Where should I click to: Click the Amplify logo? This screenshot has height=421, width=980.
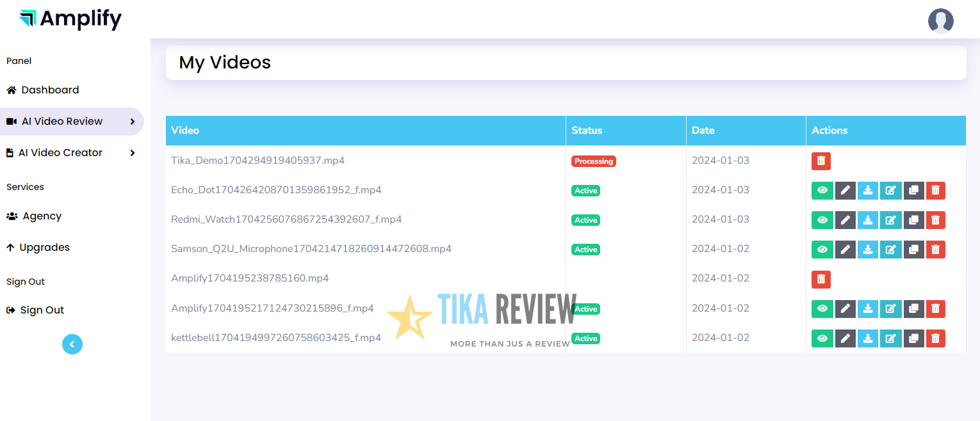[x=70, y=20]
